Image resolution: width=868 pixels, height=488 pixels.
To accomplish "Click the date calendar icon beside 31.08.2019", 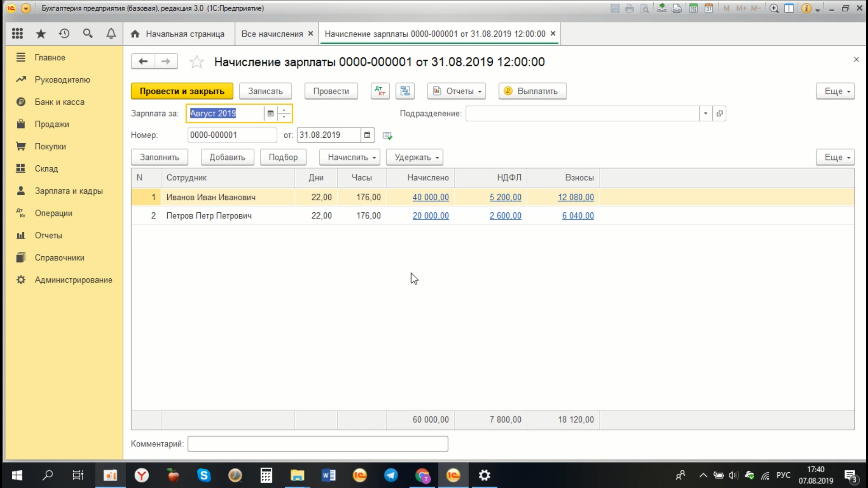I will [x=367, y=135].
